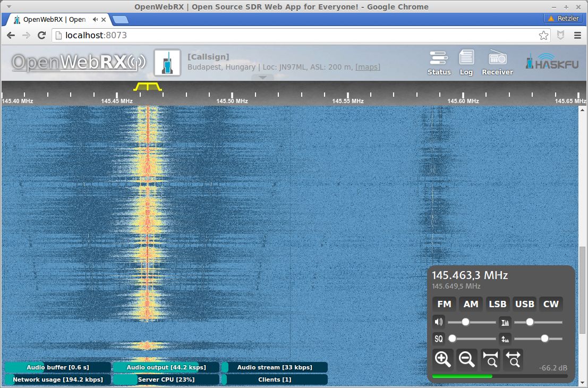This screenshot has width=588, height=388.
Task: Select FM demodulation mode
Action: [x=444, y=304]
